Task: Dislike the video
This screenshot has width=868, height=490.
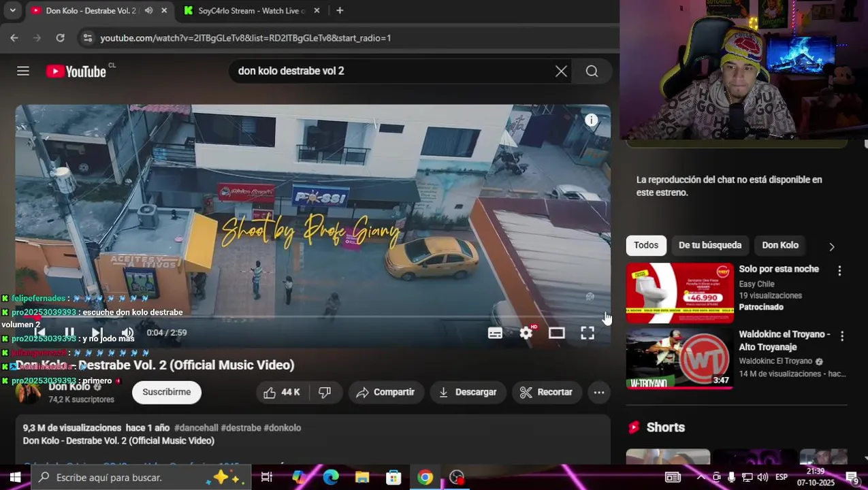Action: click(x=325, y=392)
